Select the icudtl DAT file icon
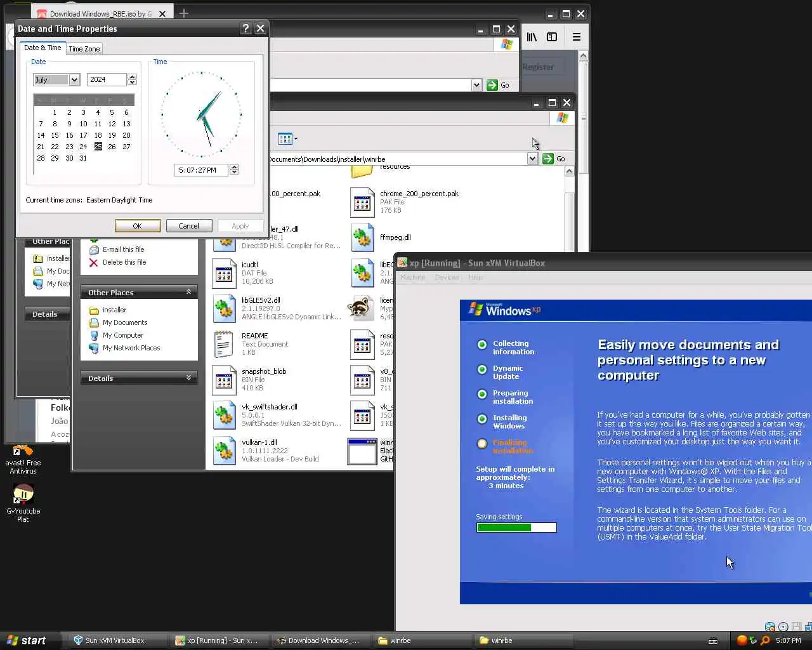This screenshot has height=650, width=812. (x=224, y=274)
